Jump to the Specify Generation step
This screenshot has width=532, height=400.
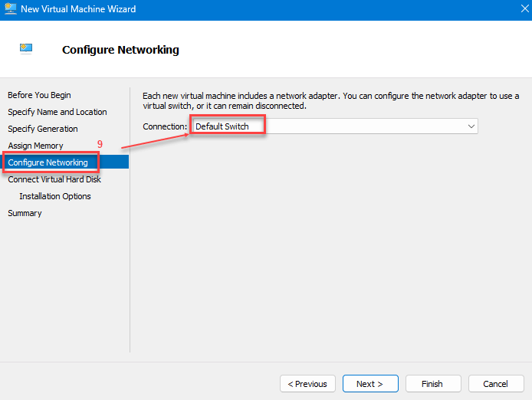43,129
